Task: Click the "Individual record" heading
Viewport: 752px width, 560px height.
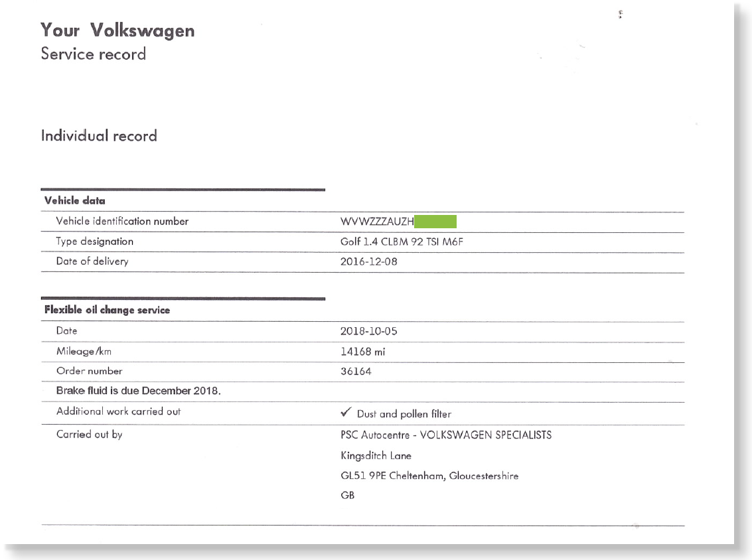Action: click(x=99, y=136)
